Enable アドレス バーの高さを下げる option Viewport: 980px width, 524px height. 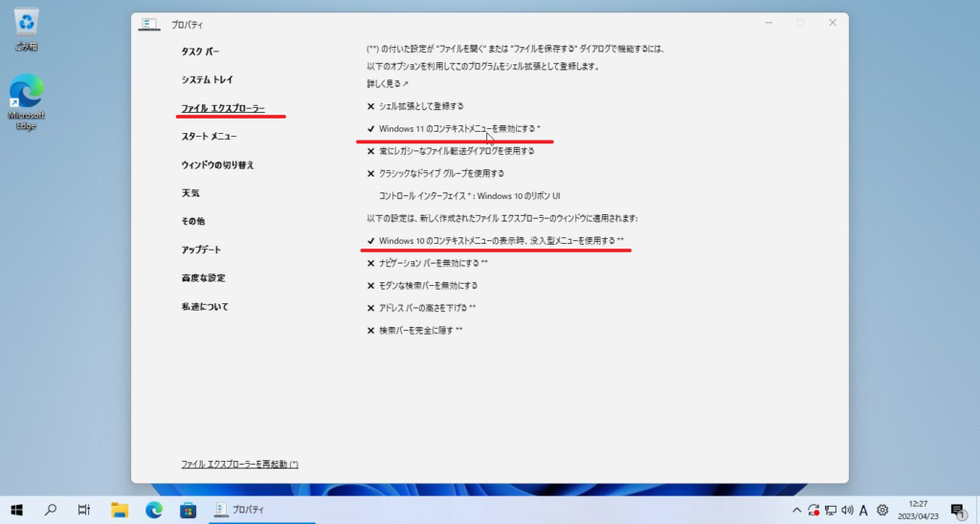click(421, 308)
